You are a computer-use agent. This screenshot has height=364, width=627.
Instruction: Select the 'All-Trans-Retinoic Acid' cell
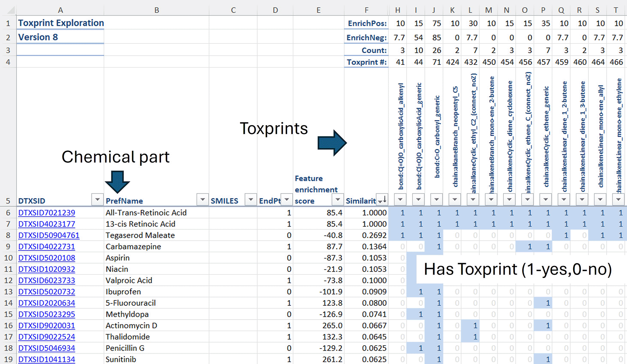tap(157, 213)
